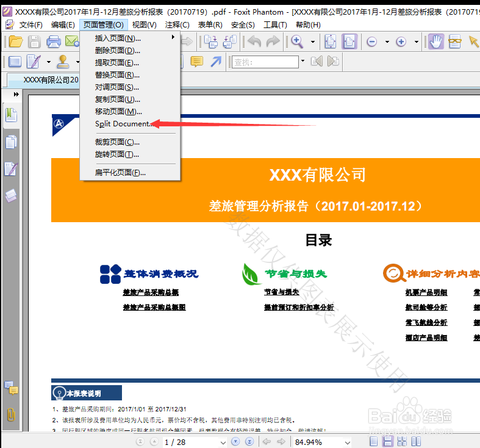
Task: Open the Help menu (帮助)
Action: point(308,25)
